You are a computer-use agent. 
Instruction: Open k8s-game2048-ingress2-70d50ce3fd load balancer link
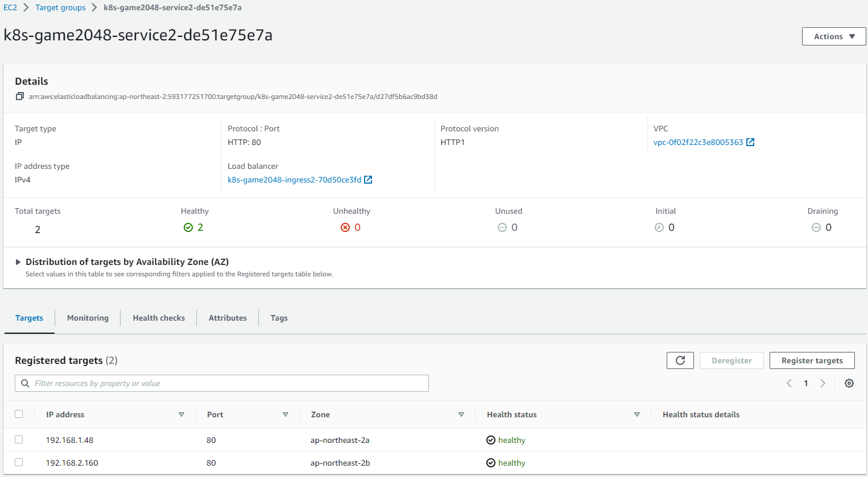coord(294,180)
